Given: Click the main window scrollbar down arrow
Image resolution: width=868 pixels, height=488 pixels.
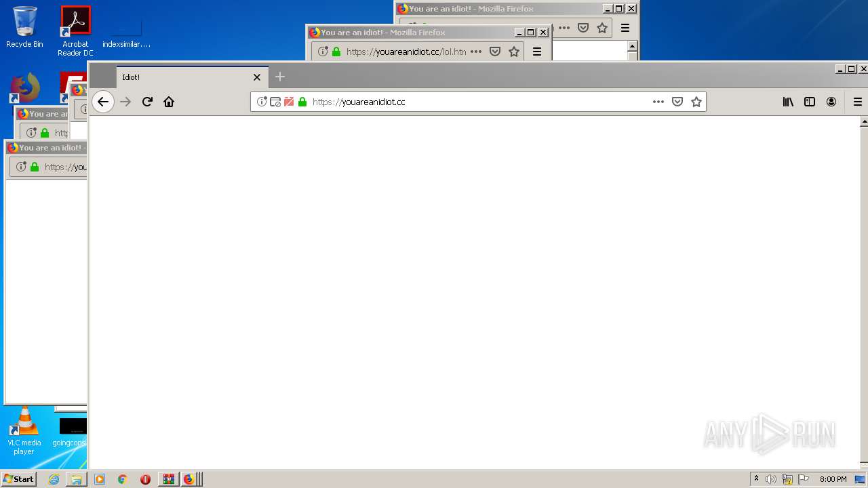Looking at the screenshot, I should pyautogui.click(x=864, y=464).
